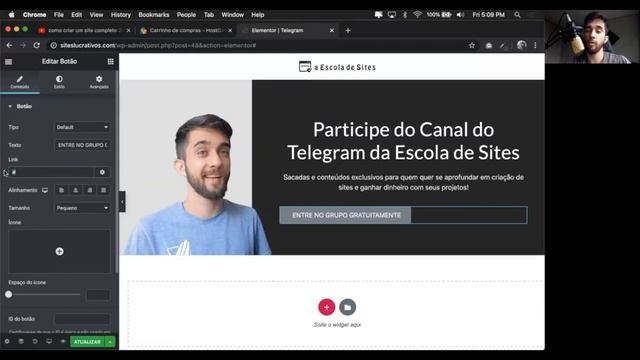Click the a Escola de Sites logo
The width and height of the screenshot is (640, 360).
point(337,67)
